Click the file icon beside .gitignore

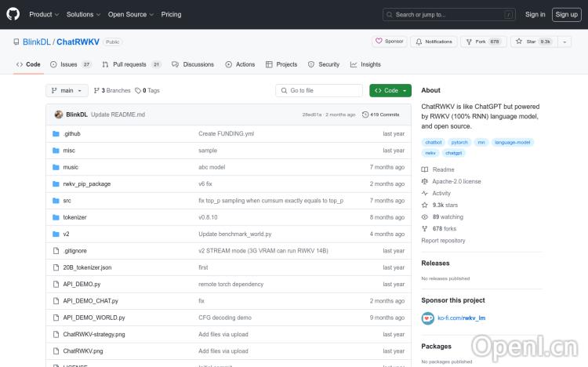[x=56, y=251]
